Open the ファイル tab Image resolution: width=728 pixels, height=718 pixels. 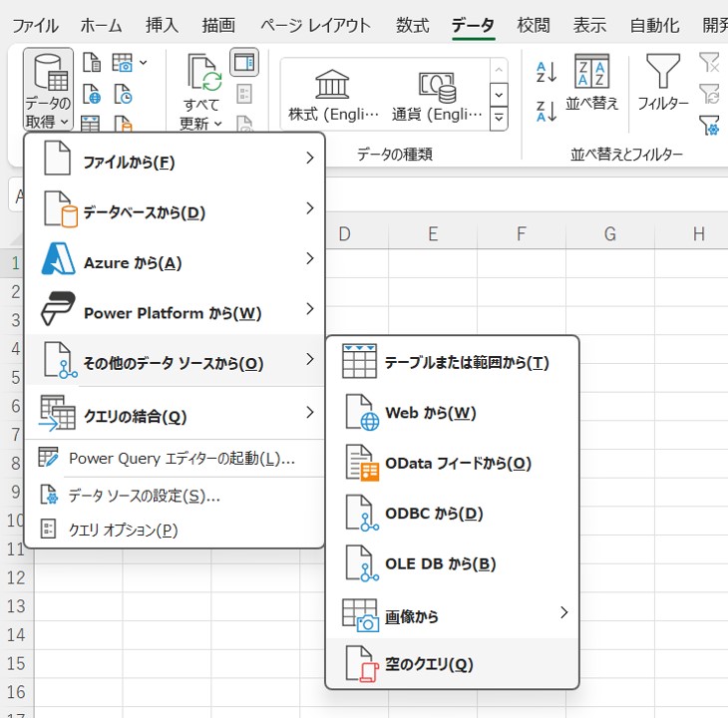pyautogui.click(x=35, y=26)
